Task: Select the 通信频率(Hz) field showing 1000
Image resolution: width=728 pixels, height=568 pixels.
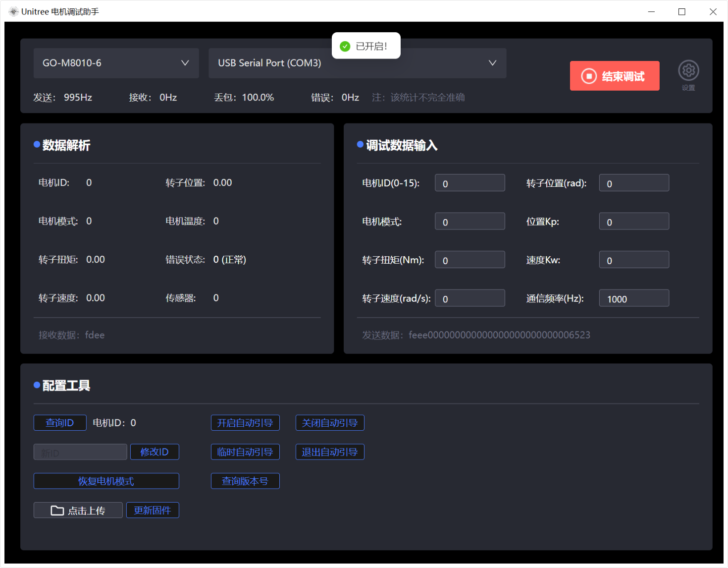Action: tap(634, 298)
